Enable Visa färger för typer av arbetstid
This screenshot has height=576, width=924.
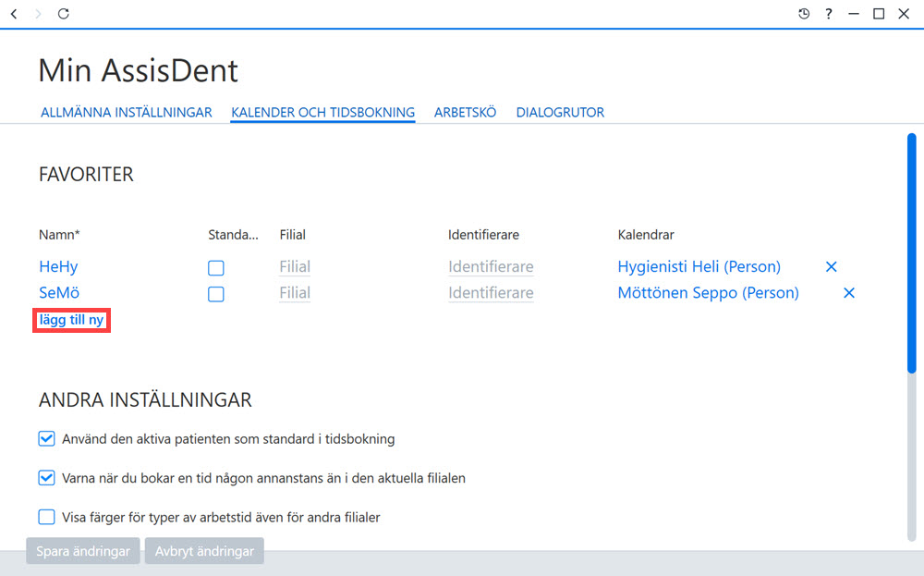click(46, 517)
